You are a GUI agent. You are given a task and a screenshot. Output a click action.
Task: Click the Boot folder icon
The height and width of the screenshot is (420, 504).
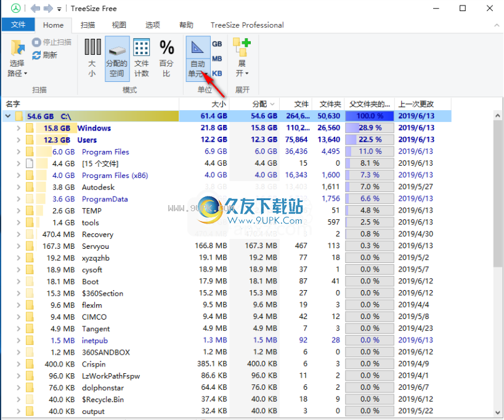(x=30, y=281)
